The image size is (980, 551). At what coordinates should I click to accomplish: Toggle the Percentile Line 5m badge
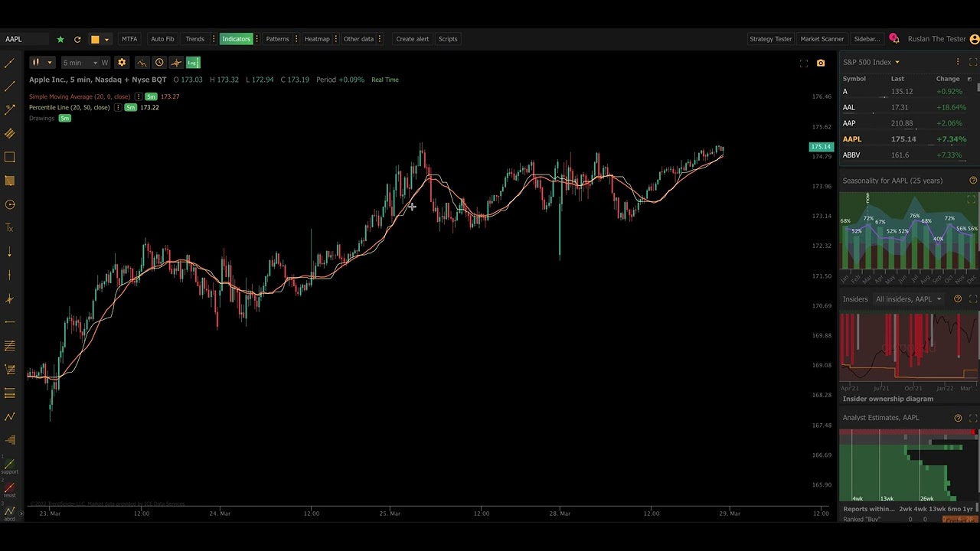[130, 107]
